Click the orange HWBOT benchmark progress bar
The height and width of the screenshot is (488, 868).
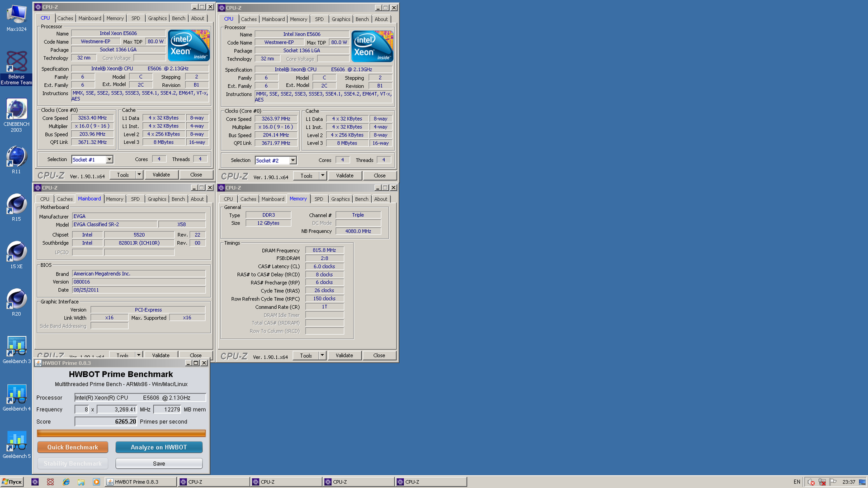(x=121, y=433)
